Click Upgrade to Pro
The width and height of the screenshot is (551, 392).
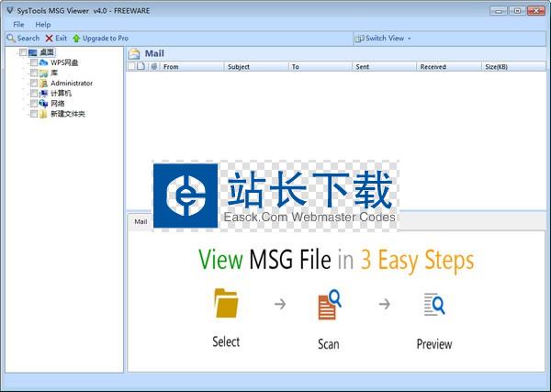[100, 39]
